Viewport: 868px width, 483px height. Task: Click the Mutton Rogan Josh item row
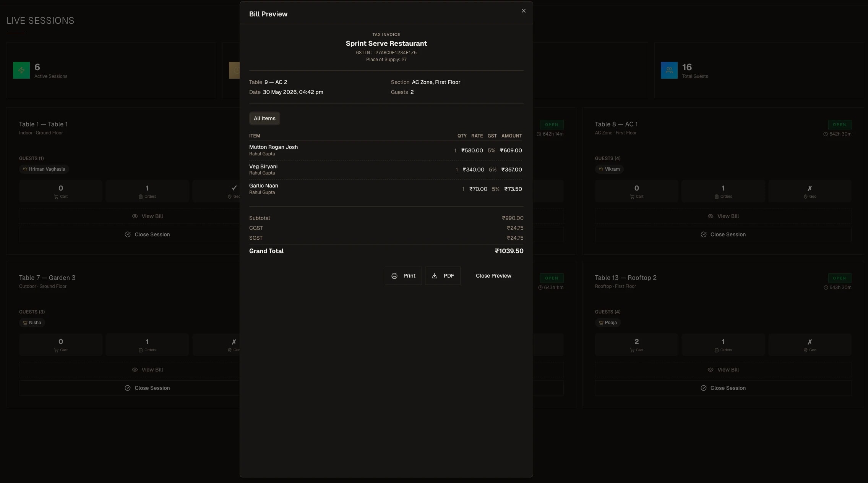click(386, 150)
